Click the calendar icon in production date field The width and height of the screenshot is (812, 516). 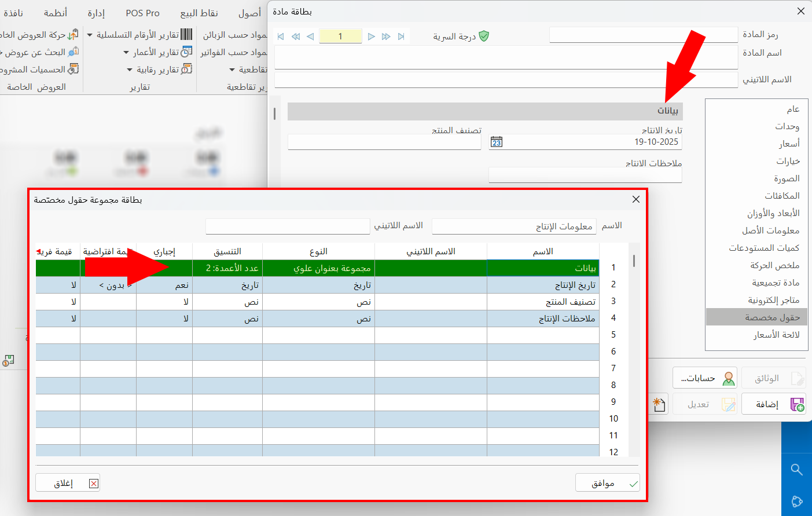click(497, 142)
